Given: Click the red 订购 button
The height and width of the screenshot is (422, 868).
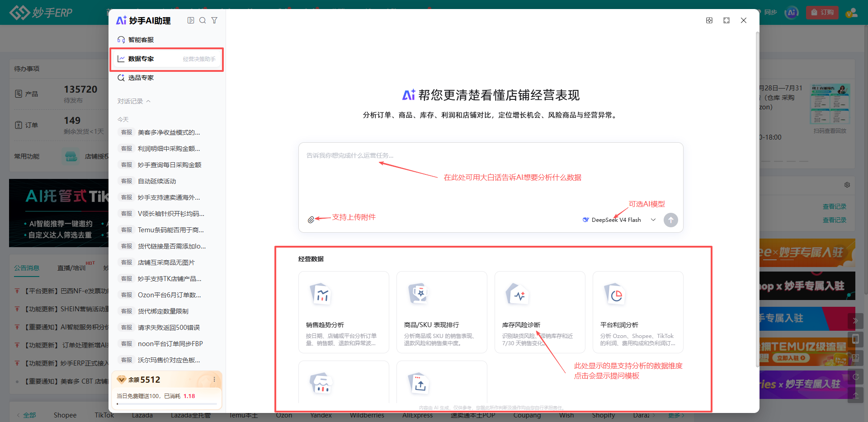Looking at the screenshot, I should pos(822,12).
